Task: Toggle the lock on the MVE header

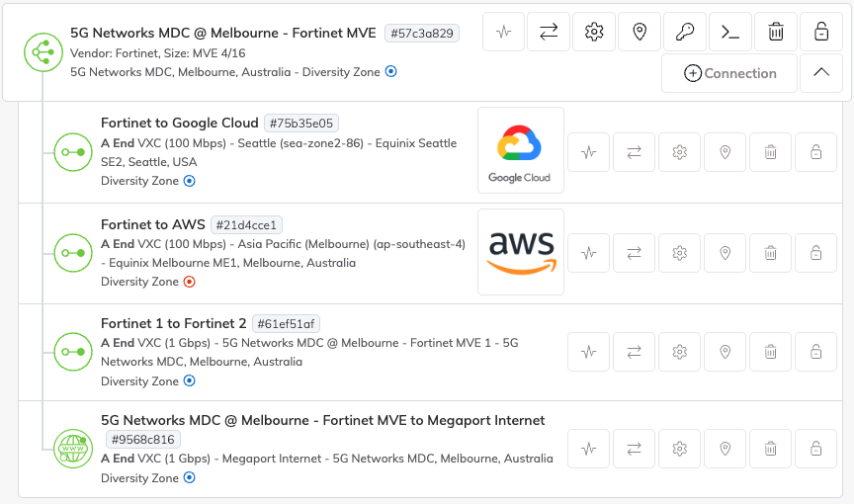Action: coord(821,33)
